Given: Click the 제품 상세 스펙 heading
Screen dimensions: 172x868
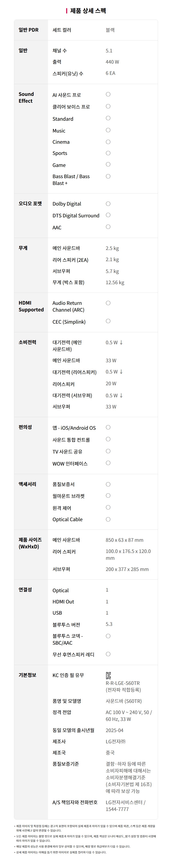Looking at the screenshot, I should (x=88, y=11).
